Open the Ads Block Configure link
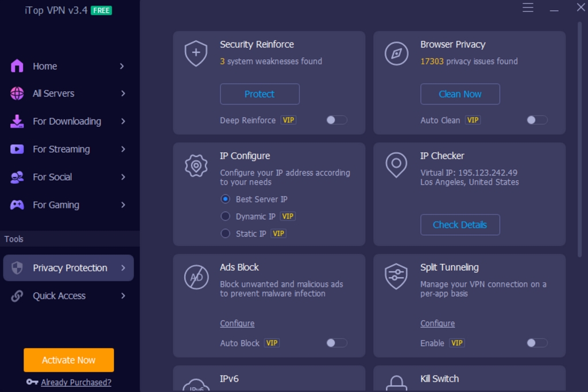 237,324
